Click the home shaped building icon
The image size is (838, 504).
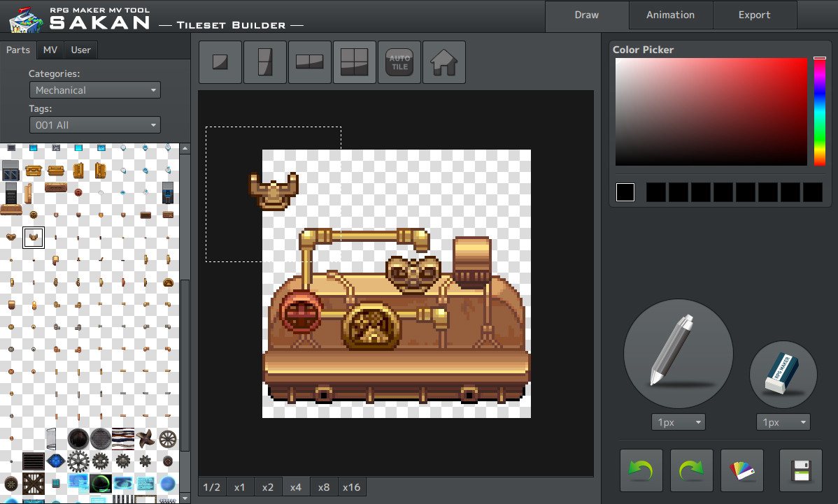tap(443, 62)
